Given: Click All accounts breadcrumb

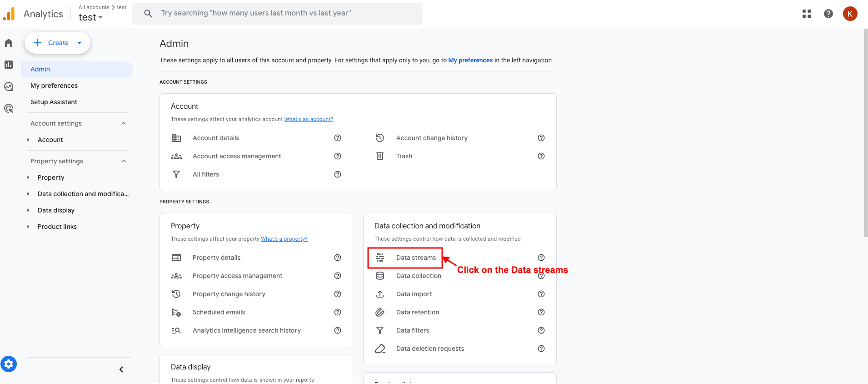Looking at the screenshot, I should pyautogui.click(x=94, y=7).
